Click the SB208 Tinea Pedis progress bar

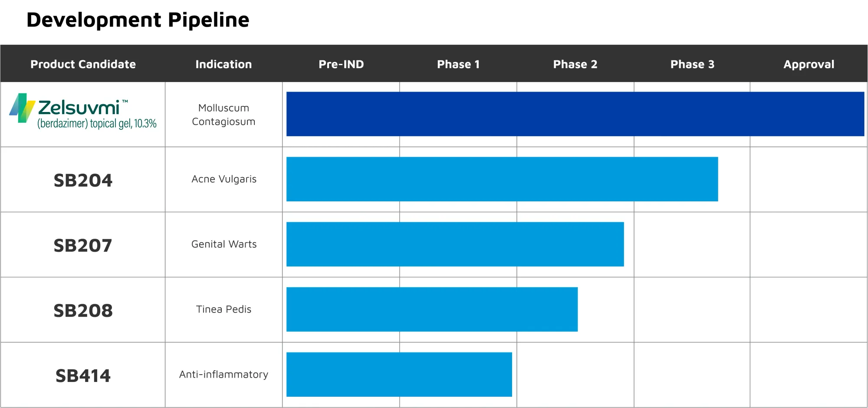pos(432,309)
